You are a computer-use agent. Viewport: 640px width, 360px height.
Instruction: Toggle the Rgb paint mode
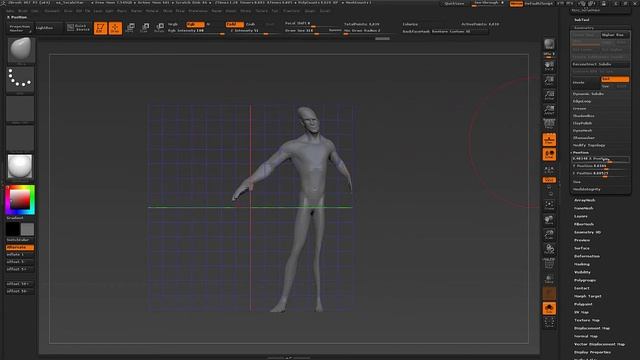click(x=195, y=24)
